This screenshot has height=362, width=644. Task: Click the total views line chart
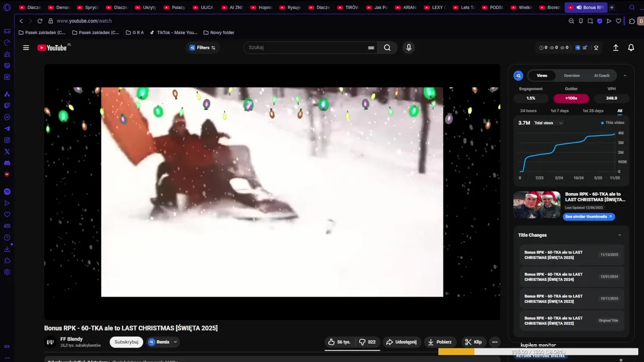568,153
